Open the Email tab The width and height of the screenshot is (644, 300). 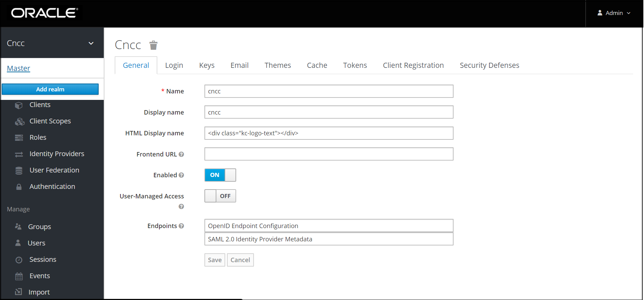(x=240, y=65)
